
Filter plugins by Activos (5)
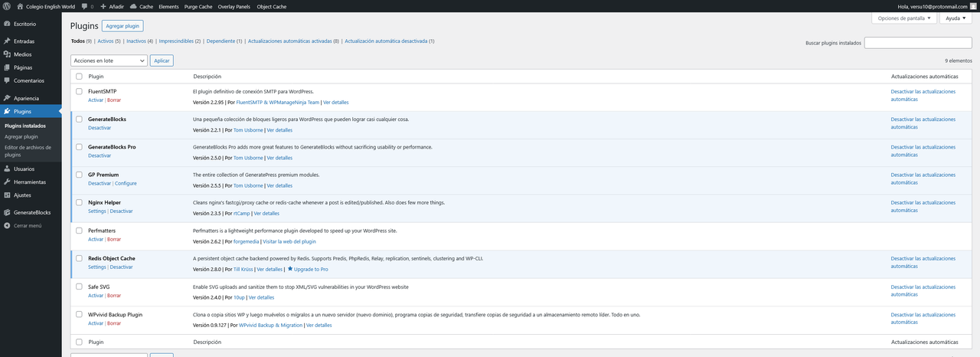pos(109,41)
